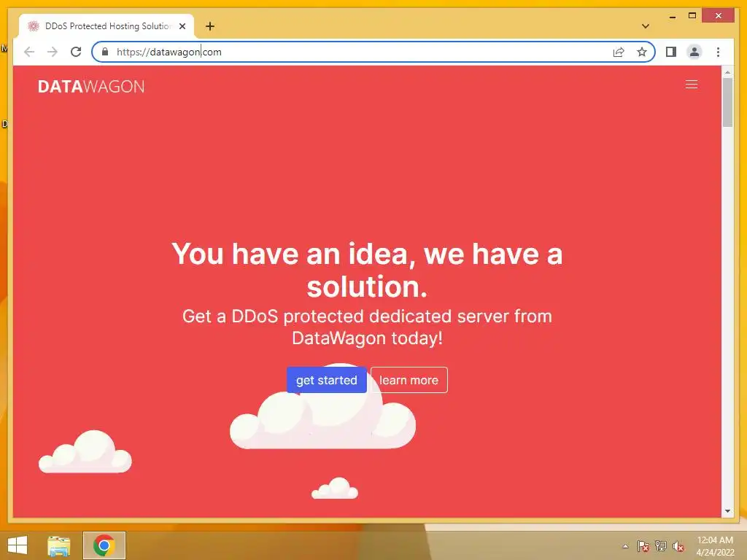The width and height of the screenshot is (747, 560).
Task: Toggle the browser side panel icon
Action: pyautogui.click(x=671, y=52)
